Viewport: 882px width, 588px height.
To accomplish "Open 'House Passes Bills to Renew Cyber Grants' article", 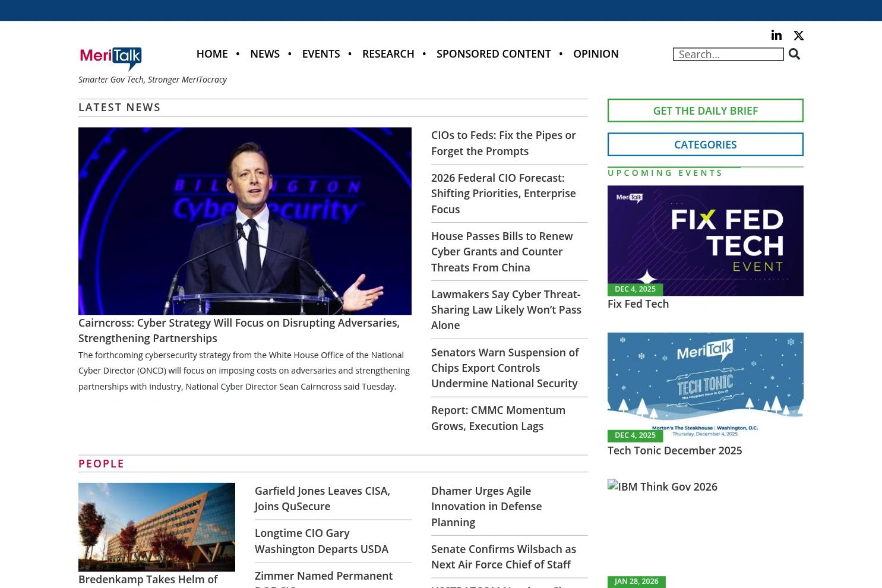I will 502,251.
